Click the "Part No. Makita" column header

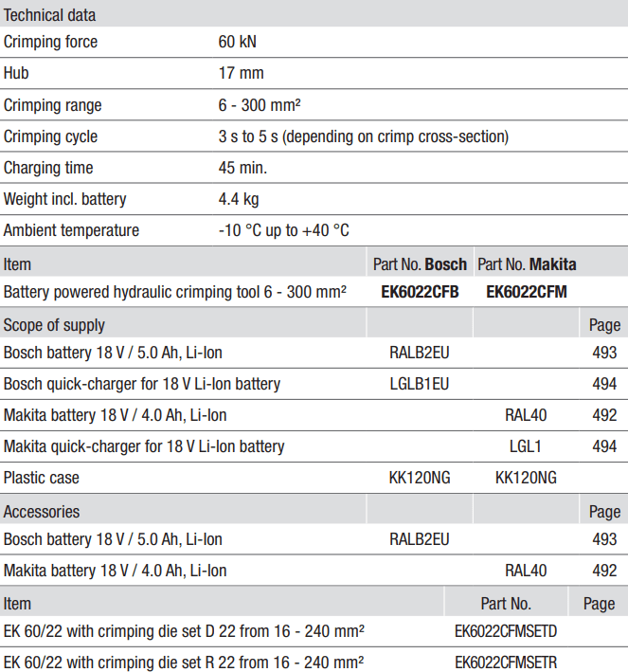(526, 264)
